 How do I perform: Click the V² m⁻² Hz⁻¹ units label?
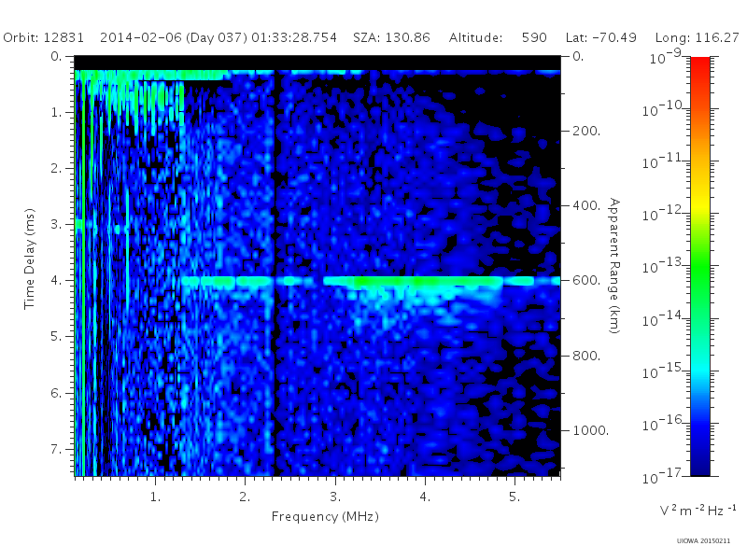pyautogui.click(x=698, y=510)
